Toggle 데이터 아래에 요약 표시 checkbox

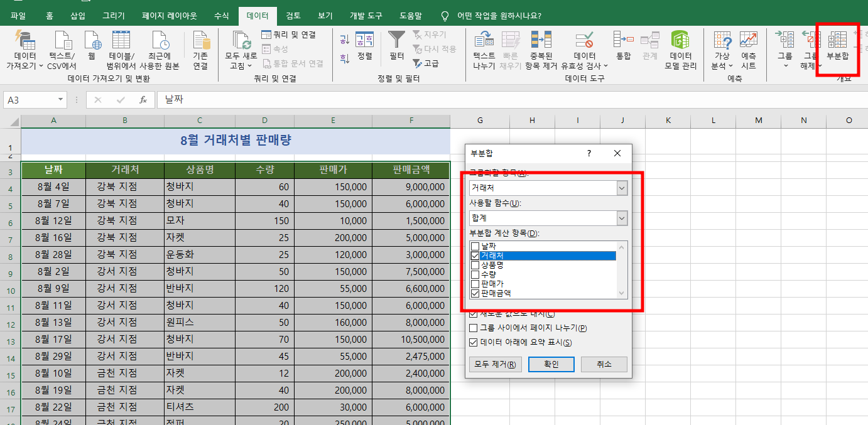(474, 343)
